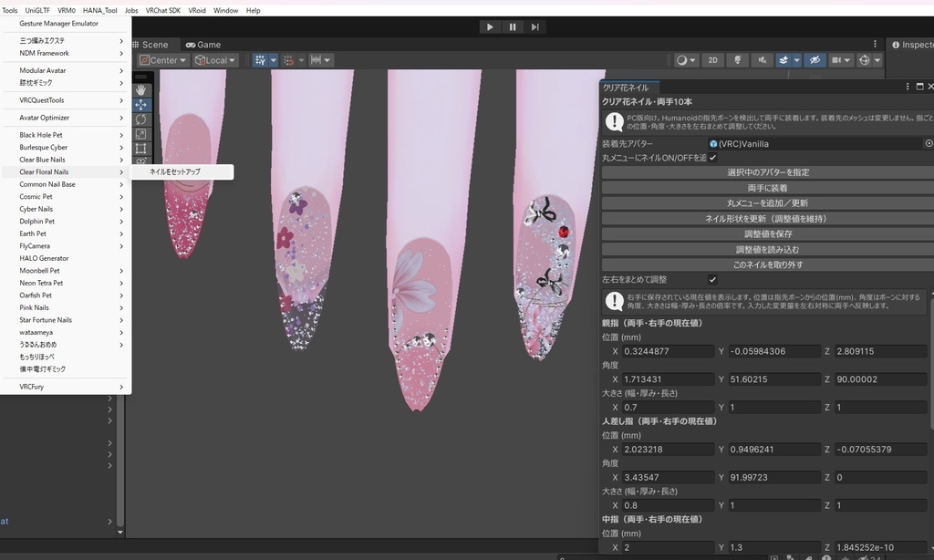
Task: Select the Rect transform tool
Action: pos(140,149)
